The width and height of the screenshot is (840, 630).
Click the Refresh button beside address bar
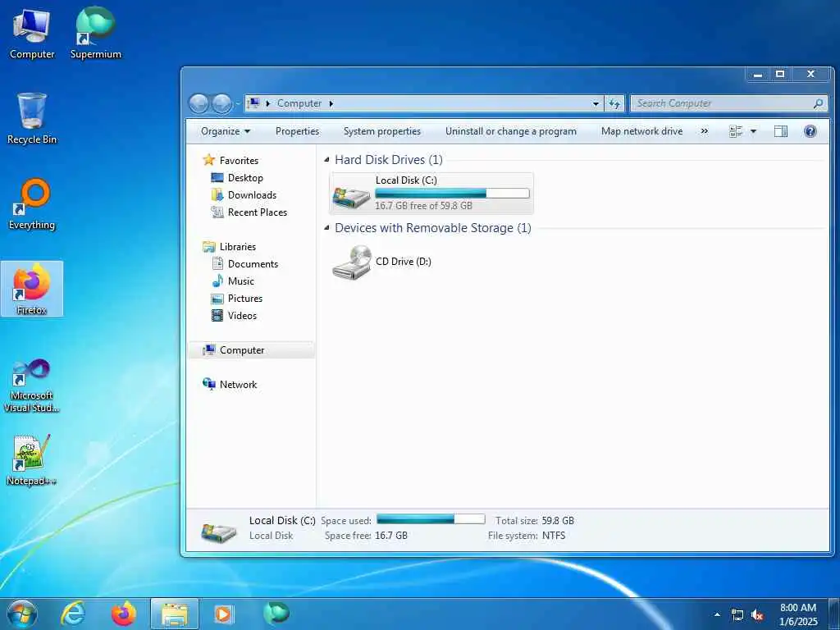coord(614,103)
